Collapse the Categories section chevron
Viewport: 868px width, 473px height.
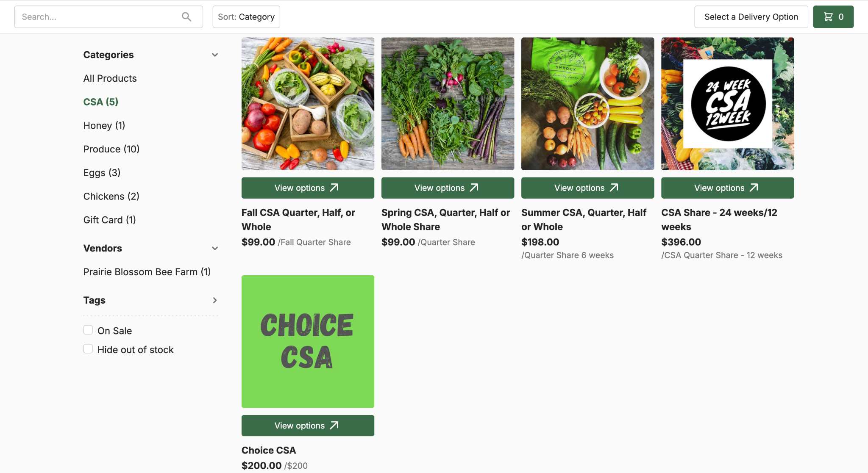pos(215,55)
